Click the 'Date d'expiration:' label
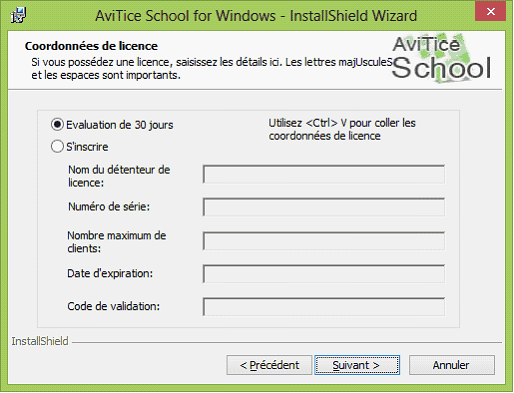Image resolution: width=514 pixels, height=393 pixels. click(x=110, y=273)
